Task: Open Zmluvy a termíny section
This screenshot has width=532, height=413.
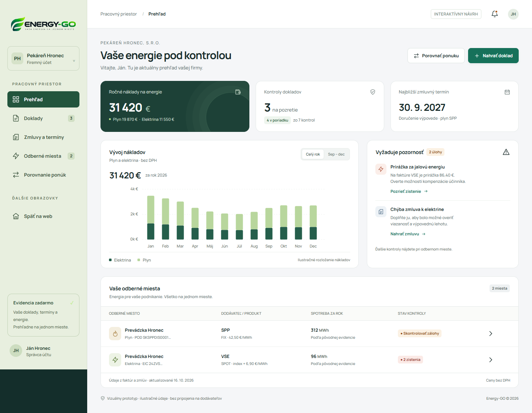Action: tap(43, 137)
